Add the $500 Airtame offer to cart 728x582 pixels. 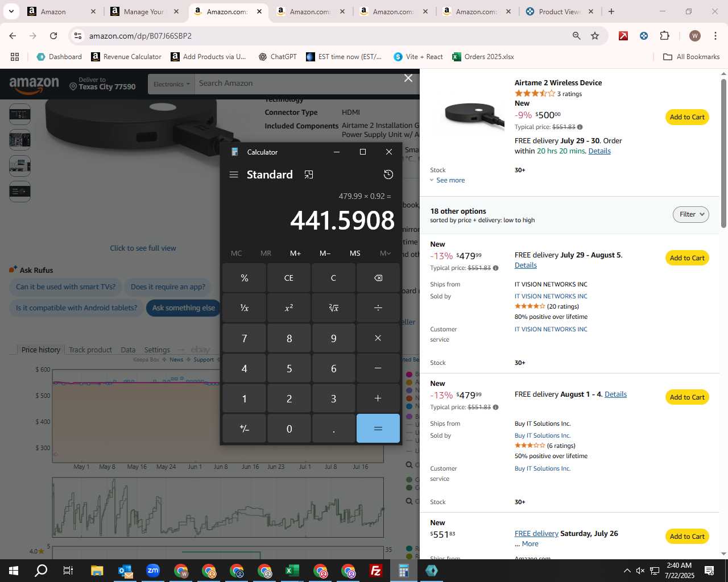click(687, 117)
